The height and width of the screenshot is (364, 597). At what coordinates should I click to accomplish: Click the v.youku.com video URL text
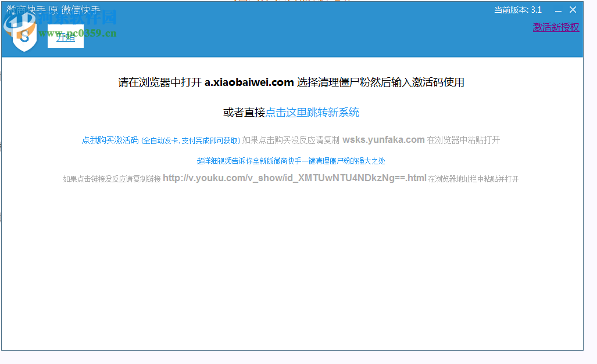(295, 178)
